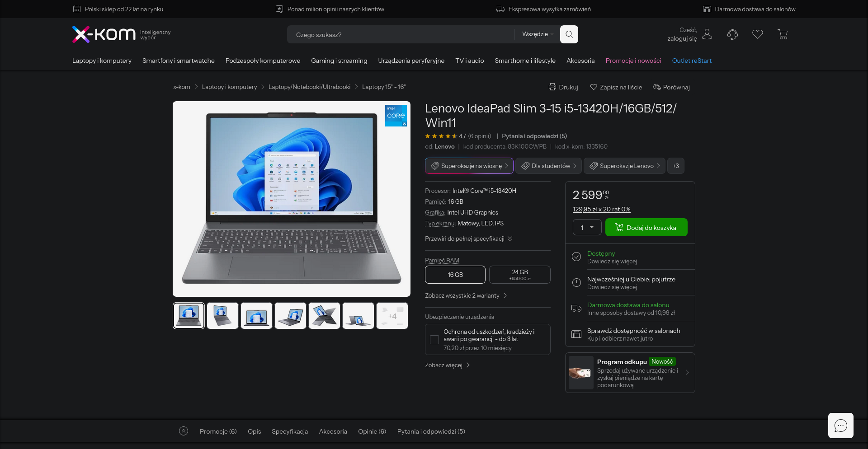Open the Gaming i streaming menu
The height and width of the screenshot is (449, 868).
339,61
